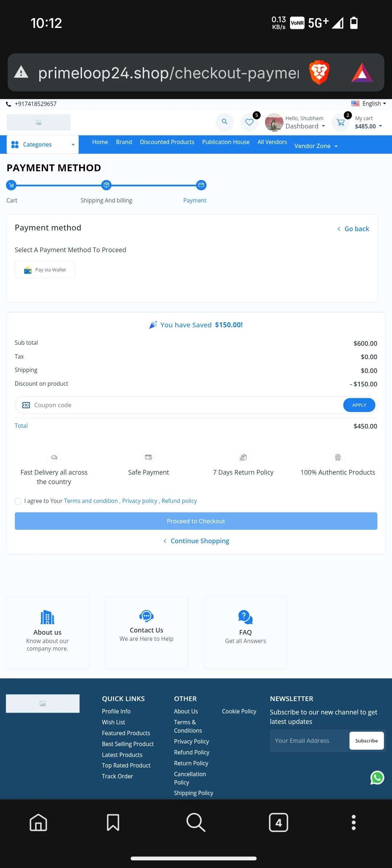
Task: Check the agree to terms checkbox
Action: tap(18, 501)
